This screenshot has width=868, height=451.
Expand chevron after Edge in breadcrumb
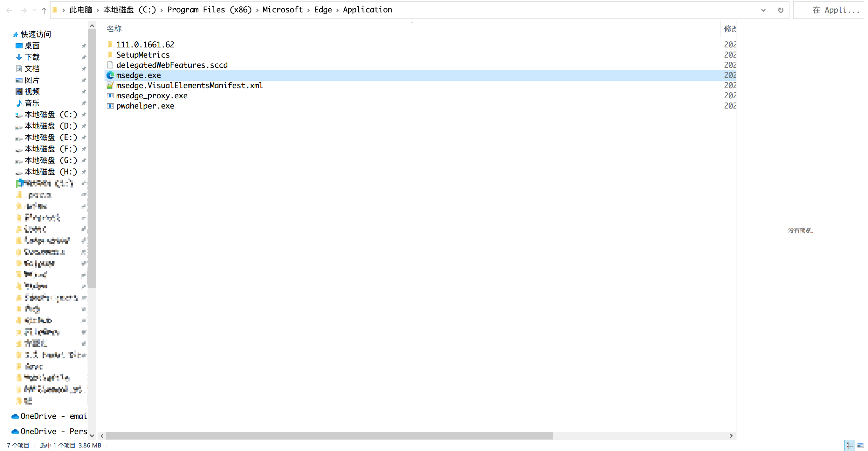pyautogui.click(x=337, y=10)
